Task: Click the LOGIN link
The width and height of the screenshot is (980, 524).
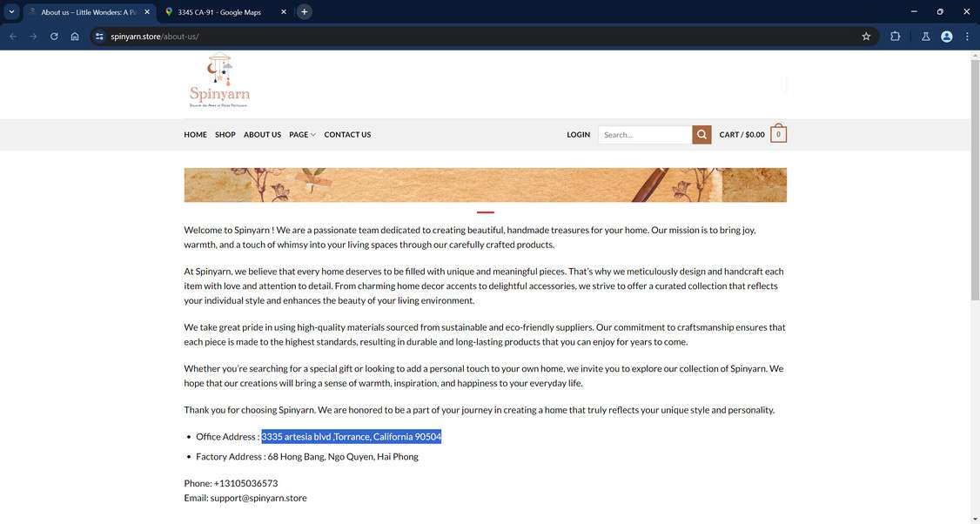Action: pyautogui.click(x=578, y=134)
